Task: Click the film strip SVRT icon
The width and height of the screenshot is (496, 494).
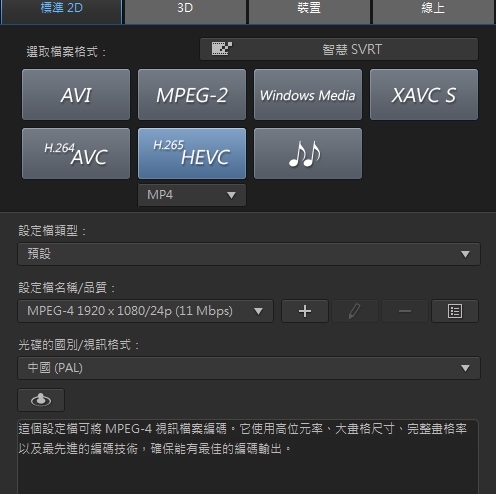Action: (222, 49)
